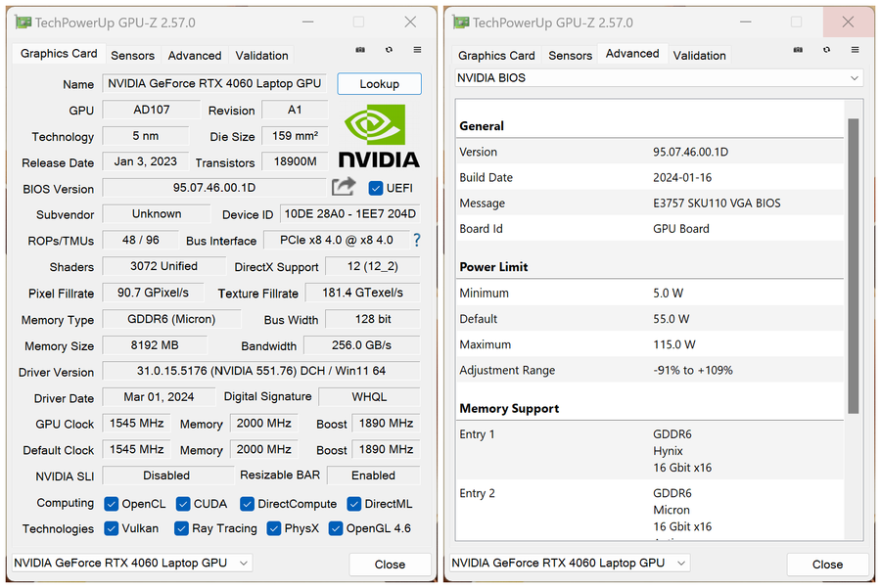Screen dimensions: 881x588
Task: Click the refresh icon in left GPU-Z window
Action: (x=389, y=50)
